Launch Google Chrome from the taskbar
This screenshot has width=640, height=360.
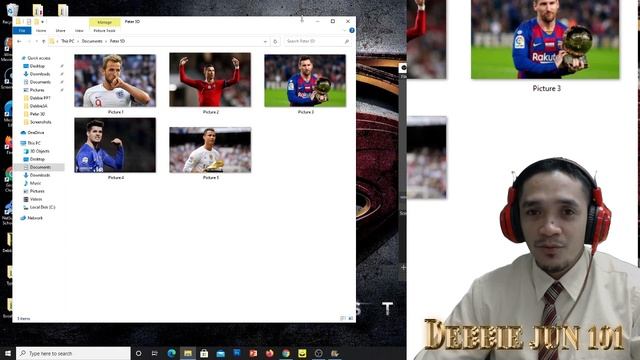[286, 353]
